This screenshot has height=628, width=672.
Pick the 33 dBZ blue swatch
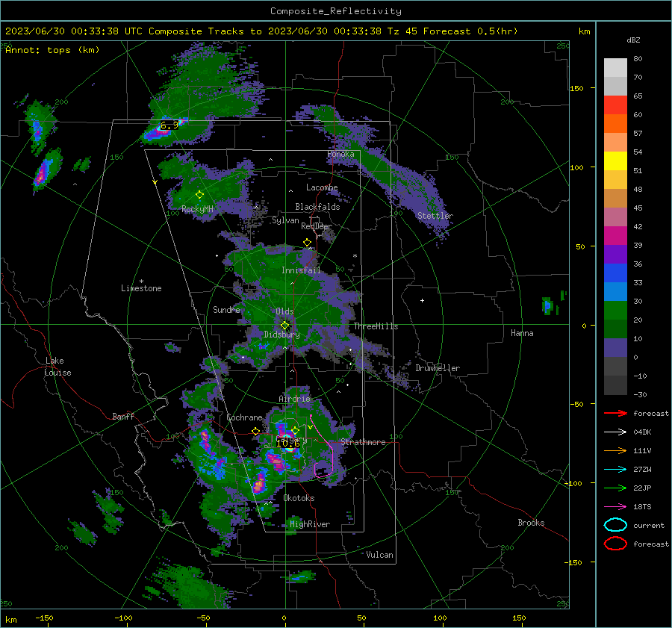click(x=615, y=273)
